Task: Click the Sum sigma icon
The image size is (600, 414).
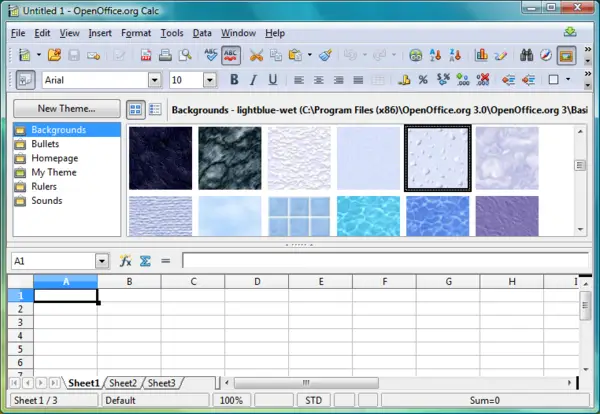Action: click(145, 261)
